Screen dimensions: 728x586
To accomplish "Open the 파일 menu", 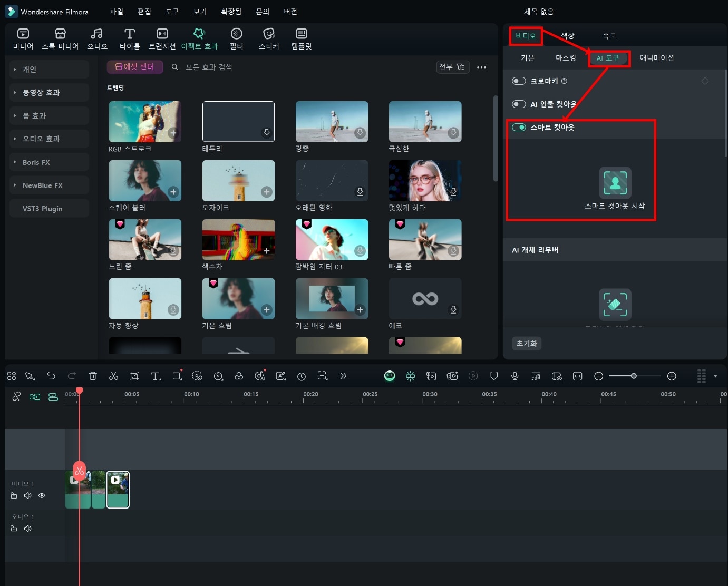I will click(116, 12).
